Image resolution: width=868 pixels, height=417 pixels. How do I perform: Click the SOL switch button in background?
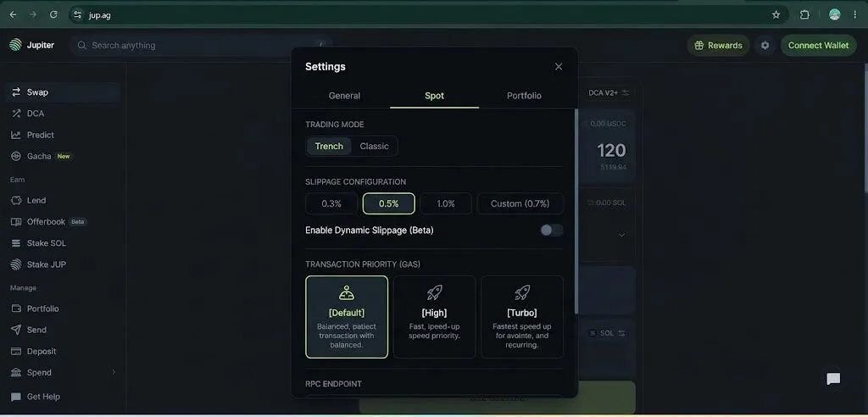click(607, 333)
